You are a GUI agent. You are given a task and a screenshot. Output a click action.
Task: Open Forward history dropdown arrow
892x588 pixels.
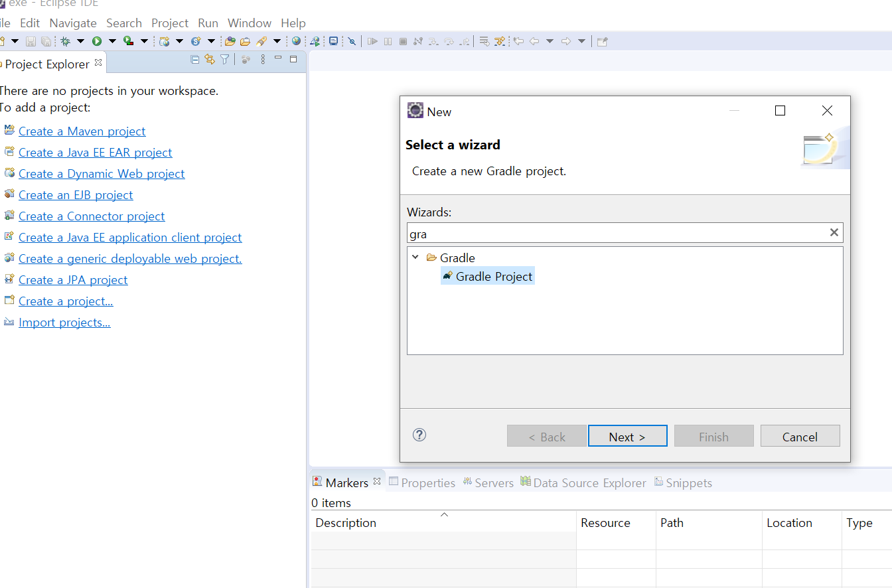point(581,41)
